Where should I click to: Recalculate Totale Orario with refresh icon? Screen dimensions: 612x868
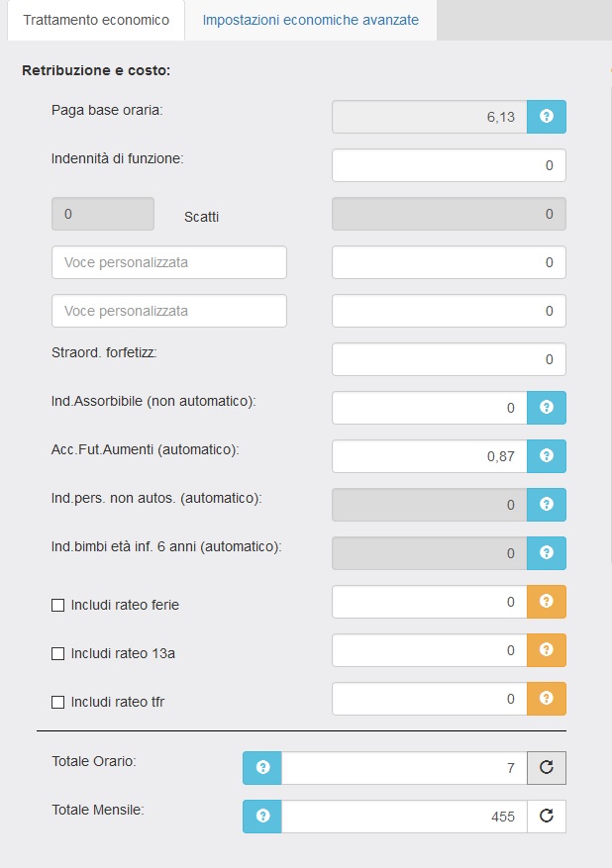(x=546, y=768)
